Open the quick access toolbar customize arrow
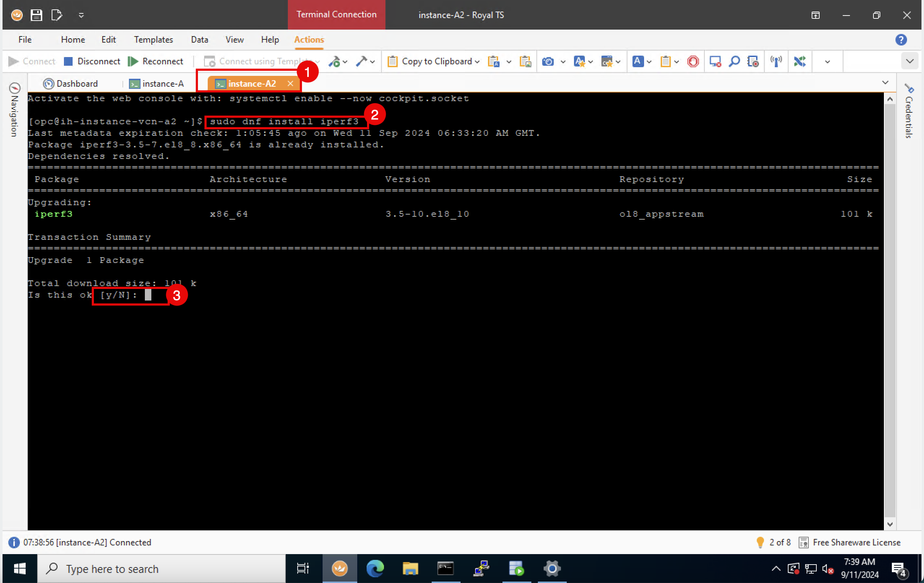This screenshot has height=583, width=924. pyautogui.click(x=81, y=16)
